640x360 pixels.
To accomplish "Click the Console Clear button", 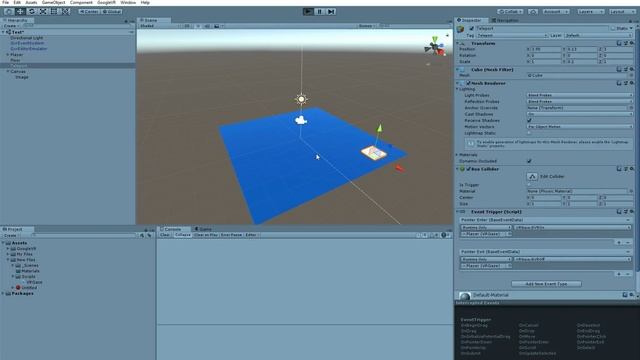I will [164, 235].
